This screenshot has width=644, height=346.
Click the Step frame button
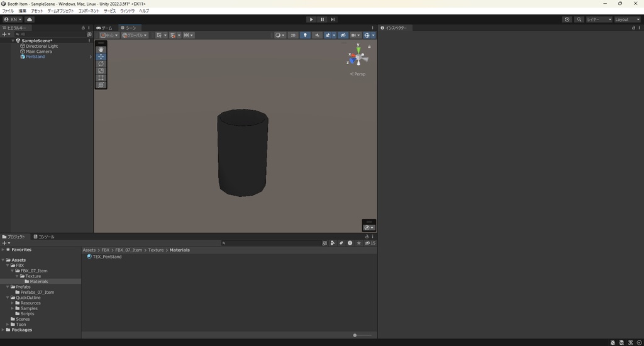pyautogui.click(x=333, y=20)
